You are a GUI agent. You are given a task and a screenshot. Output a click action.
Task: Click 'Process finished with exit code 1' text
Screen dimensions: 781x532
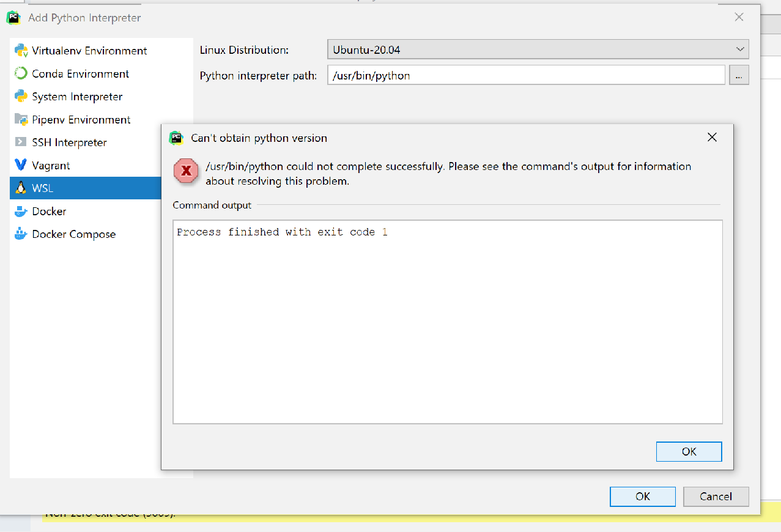pyautogui.click(x=282, y=232)
